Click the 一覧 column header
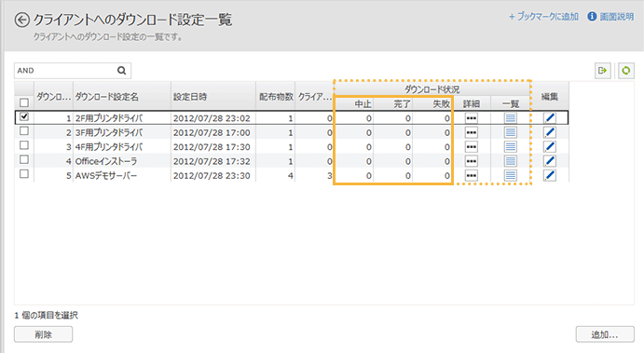 point(511,103)
